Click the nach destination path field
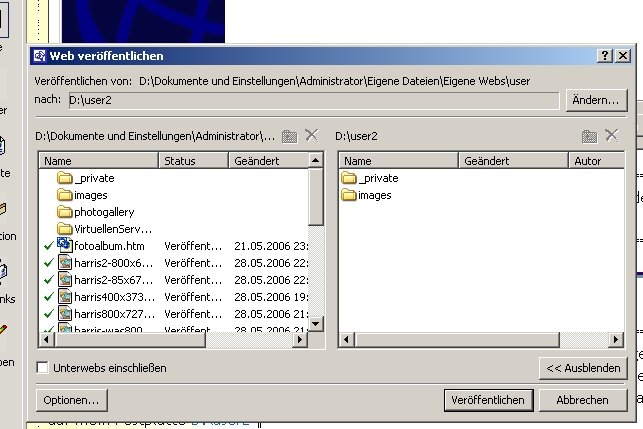The image size is (643, 429). [x=311, y=100]
